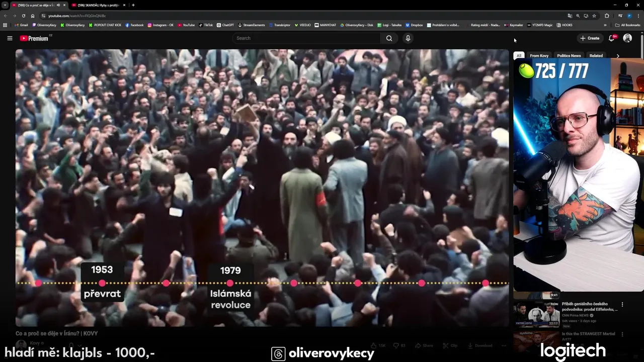The width and height of the screenshot is (644, 362).
Task: Bookmark this page with the star
Action: 594,16
